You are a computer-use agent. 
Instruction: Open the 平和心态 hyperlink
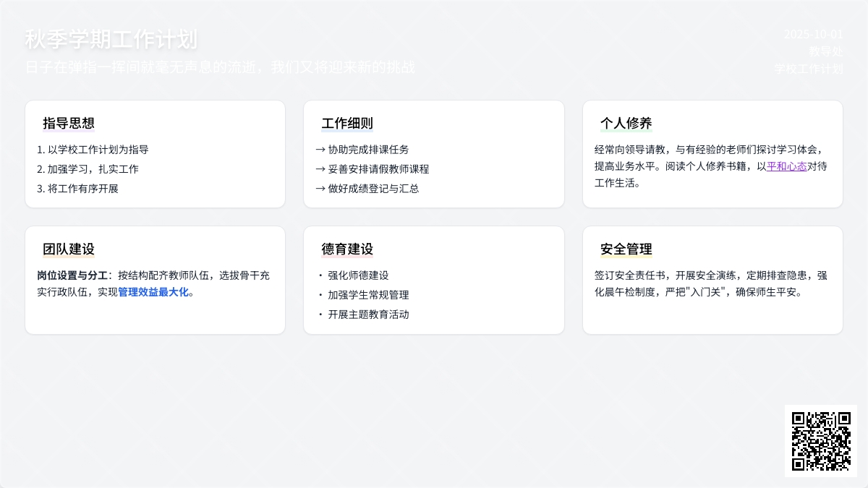(786, 166)
